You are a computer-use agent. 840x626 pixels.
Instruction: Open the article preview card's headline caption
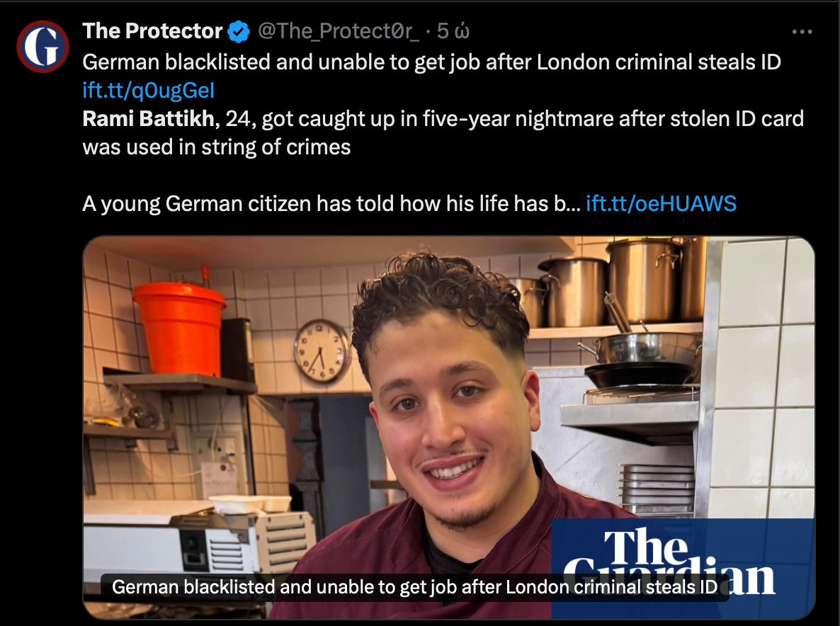pos(414,587)
